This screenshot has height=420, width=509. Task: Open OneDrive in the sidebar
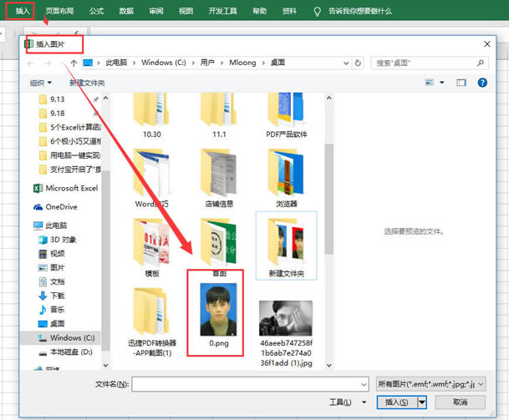pyautogui.click(x=63, y=207)
